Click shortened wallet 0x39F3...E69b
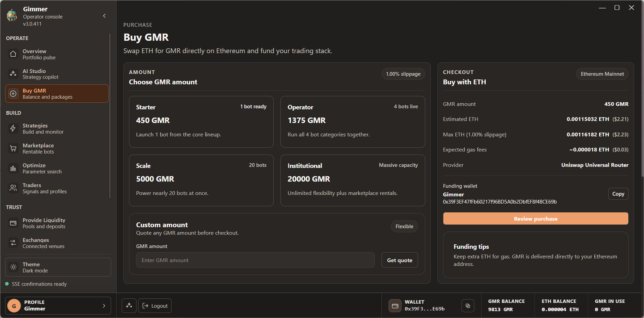The image size is (644, 318). pos(424,309)
